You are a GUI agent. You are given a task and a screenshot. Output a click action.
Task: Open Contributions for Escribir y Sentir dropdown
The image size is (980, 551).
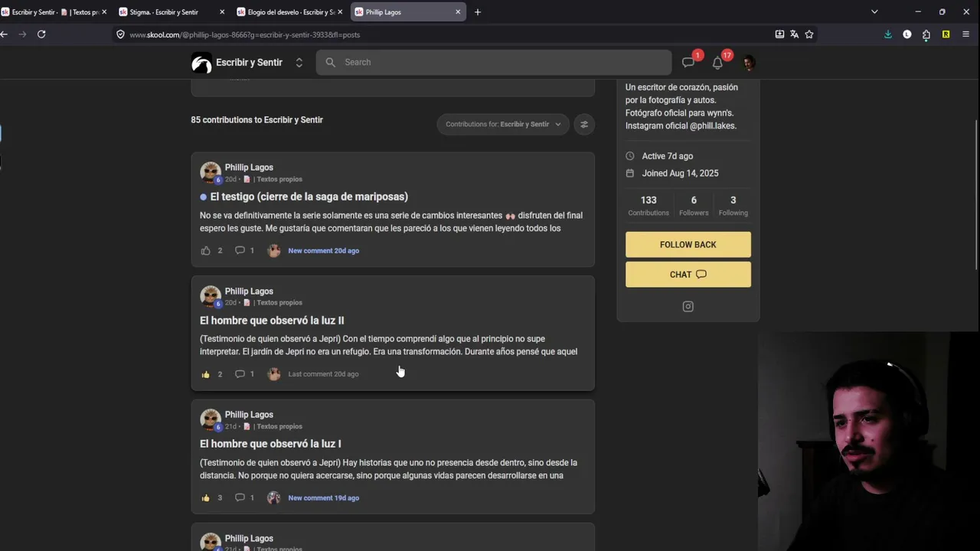(503, 124)
